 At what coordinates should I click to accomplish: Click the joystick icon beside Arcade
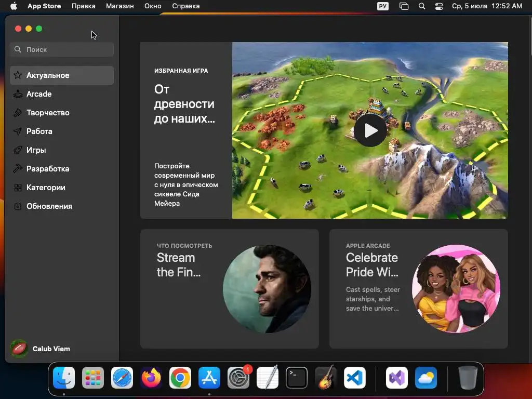coord(18,94)
